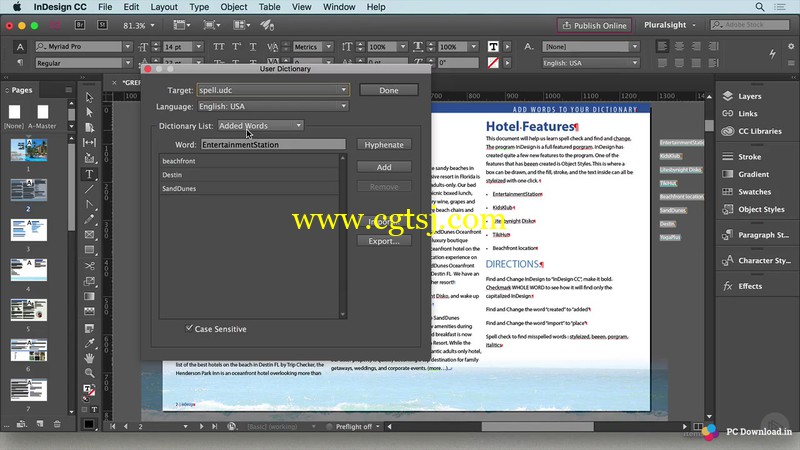The width and height of the screenshot is (800, 450).
Task: Open Adobe Bridge via Br icon
Action: (x=80, y=25)
